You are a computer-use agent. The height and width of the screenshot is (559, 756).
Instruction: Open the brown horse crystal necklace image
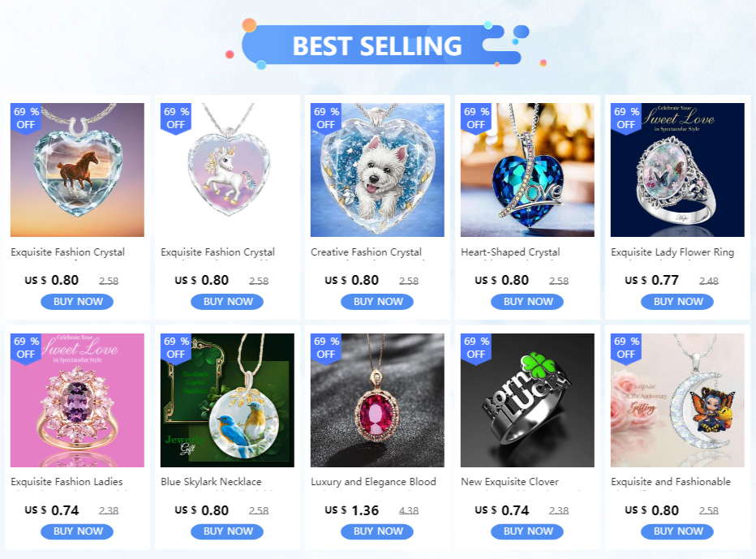pyautogui.click(x=77, y=170)
